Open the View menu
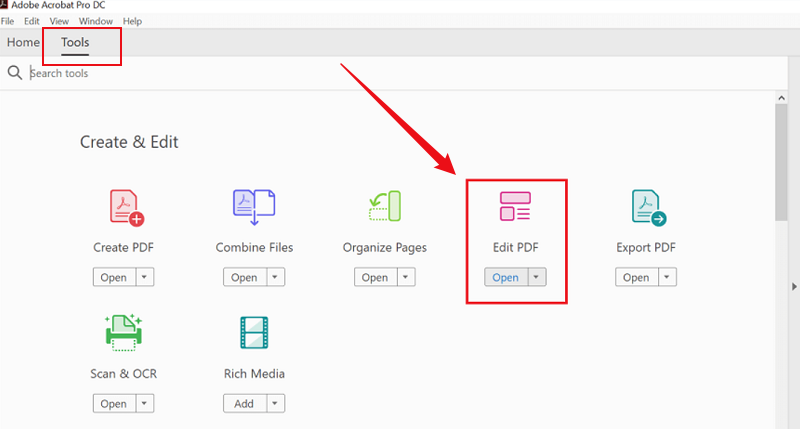The height and width of the screenshot is (429, 800). click(x=59, y=21)
